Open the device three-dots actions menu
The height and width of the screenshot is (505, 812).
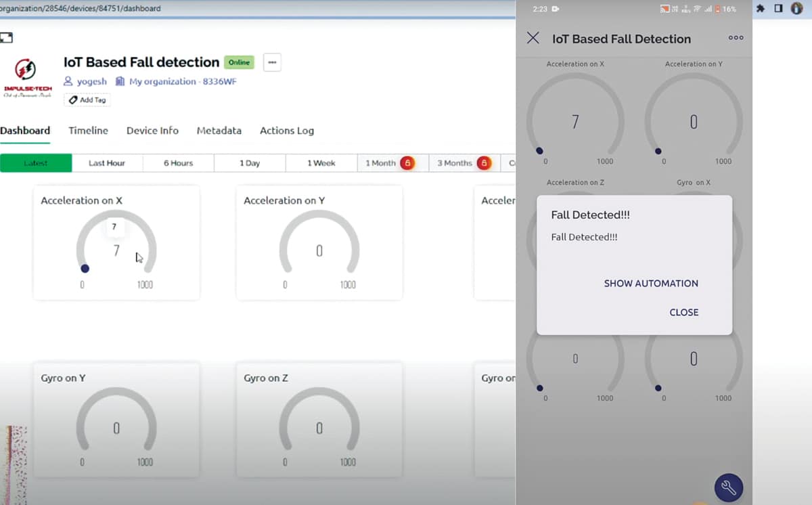click(272, 62)
